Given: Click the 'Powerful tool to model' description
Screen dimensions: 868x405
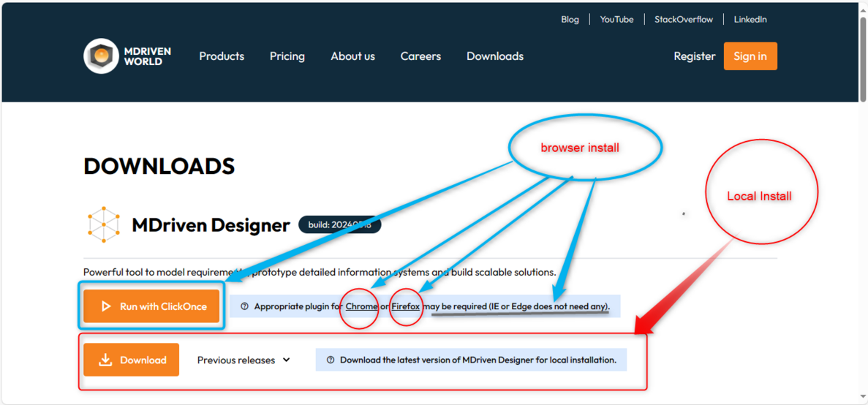Looking at the screenshot, I should click(x=320, y=272).
